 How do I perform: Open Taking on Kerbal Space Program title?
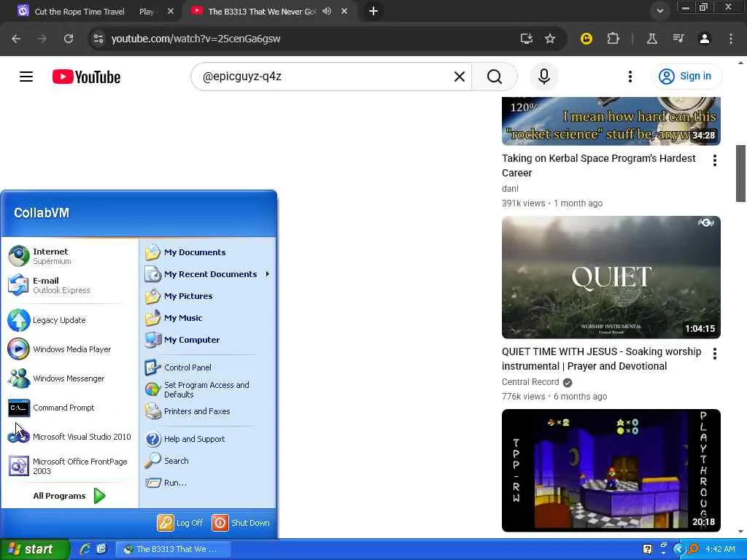(598, 166)
